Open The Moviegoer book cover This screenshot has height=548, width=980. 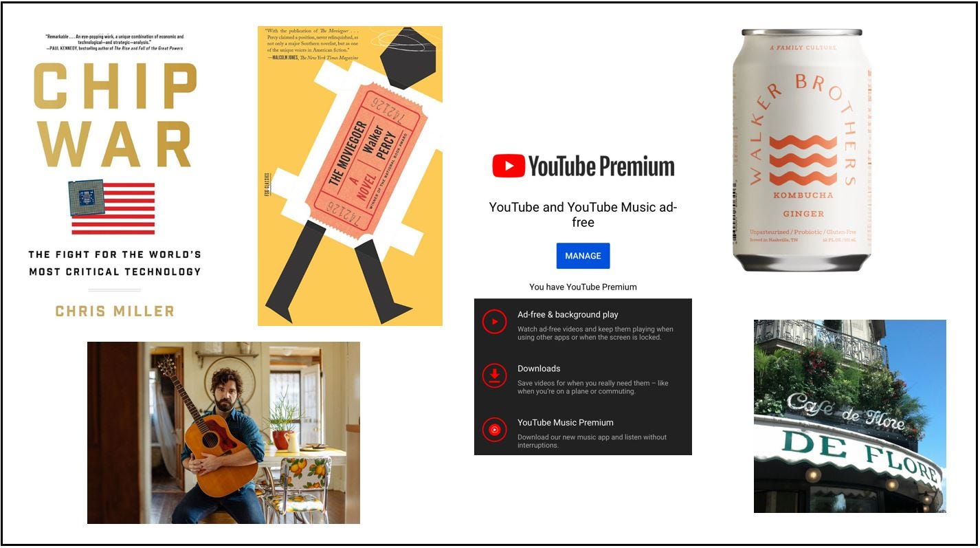tap(350, 176)
